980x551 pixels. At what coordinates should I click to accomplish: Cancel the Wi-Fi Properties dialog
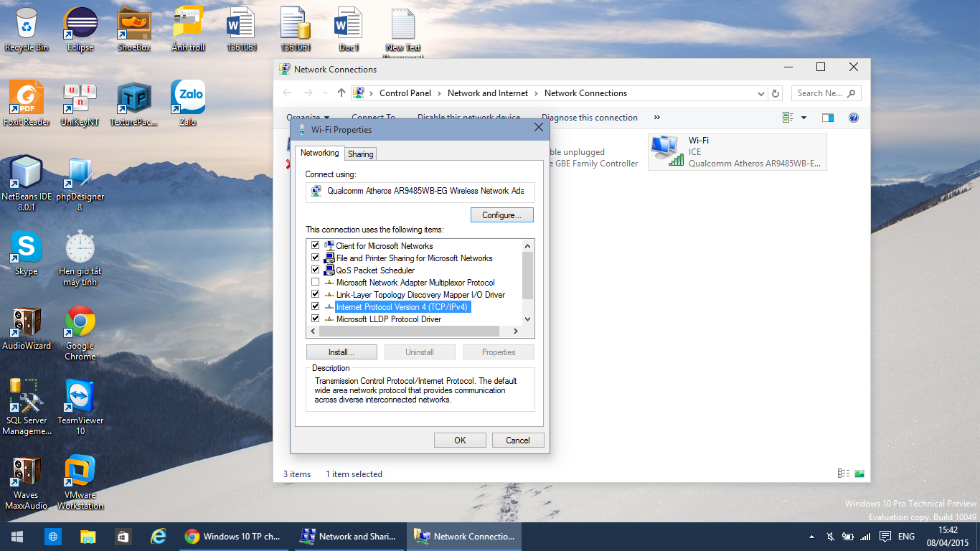(x=518, y=441)
